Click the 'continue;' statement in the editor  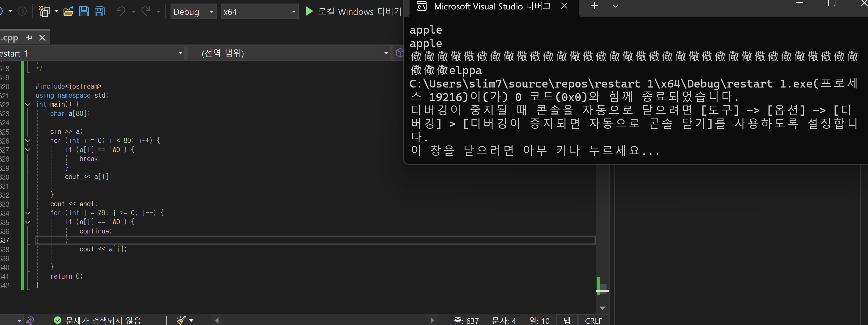pyautogui.click(x=96, y=231)
